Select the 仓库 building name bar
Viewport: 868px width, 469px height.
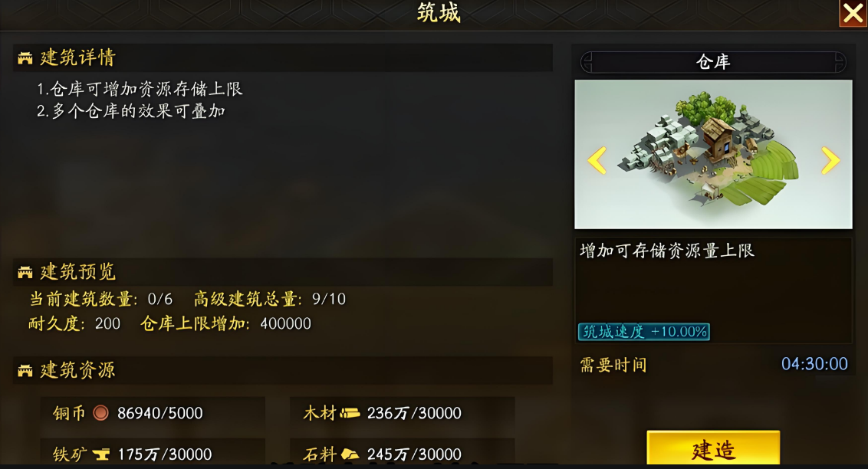[x=713, y=62]
